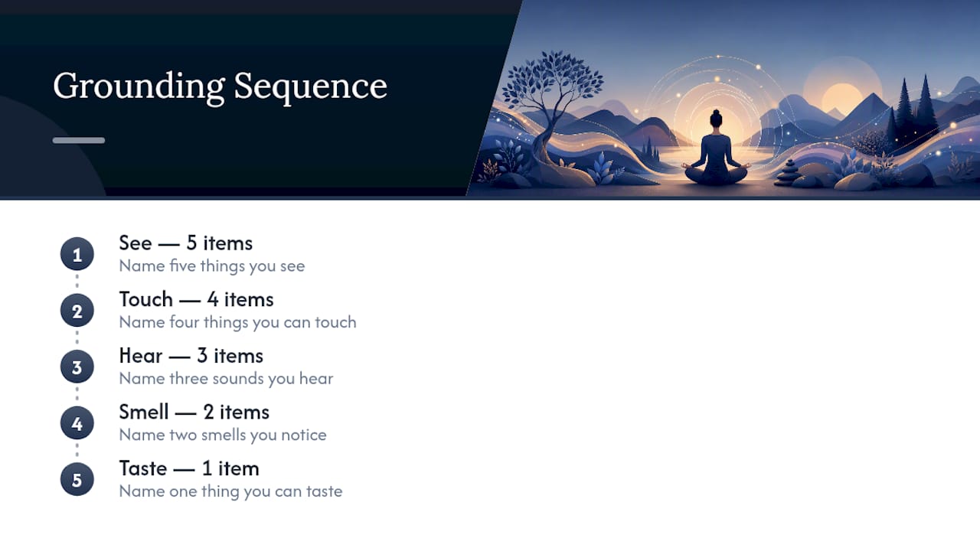
Task: Select the 'Touch — 4 items' heading
Action: point(196,299)
